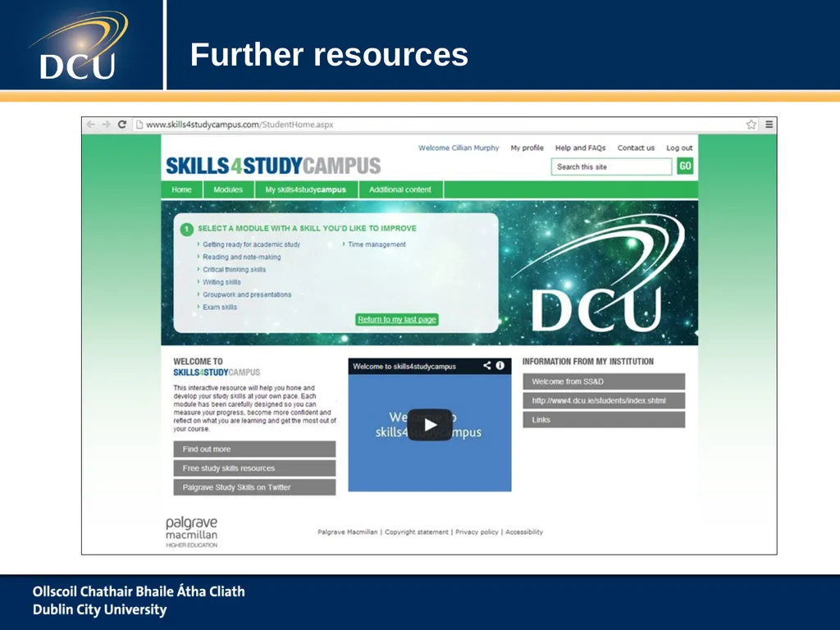
Task: Select Getting ready for academic study module
Action: click(251, 244)
